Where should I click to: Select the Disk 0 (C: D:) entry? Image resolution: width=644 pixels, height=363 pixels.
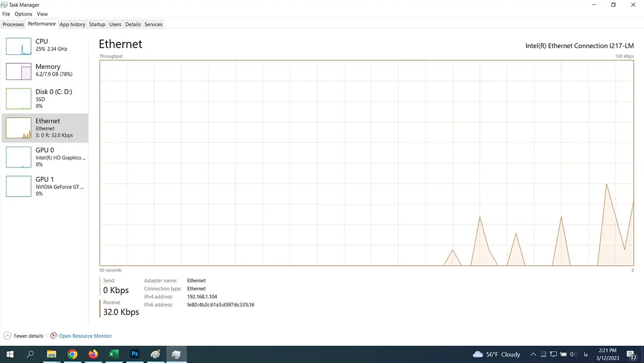45,99
